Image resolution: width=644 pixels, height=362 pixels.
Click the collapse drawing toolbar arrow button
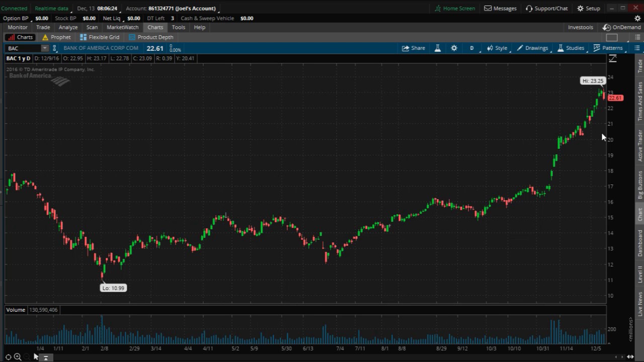pyautogui.click(x=45, y=358)
